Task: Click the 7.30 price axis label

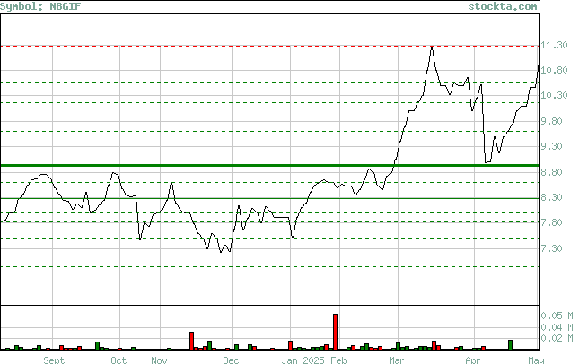Action: point(551,248)
